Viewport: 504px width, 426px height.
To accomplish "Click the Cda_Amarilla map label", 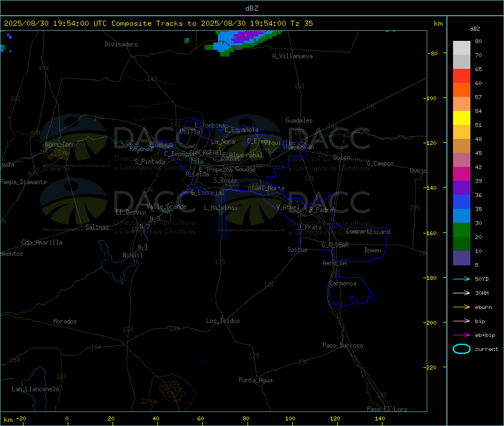I will coord(42,242).
